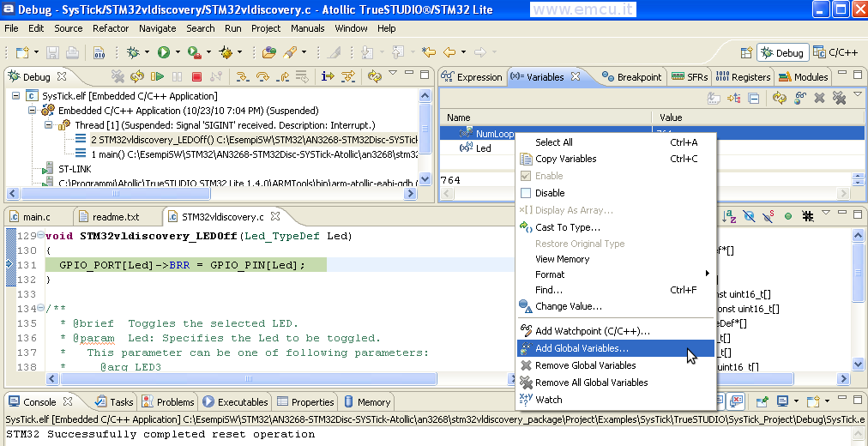This screenshot has width=868, height=446.
Task: Click the red Terminate stop button
Action: 196,76
